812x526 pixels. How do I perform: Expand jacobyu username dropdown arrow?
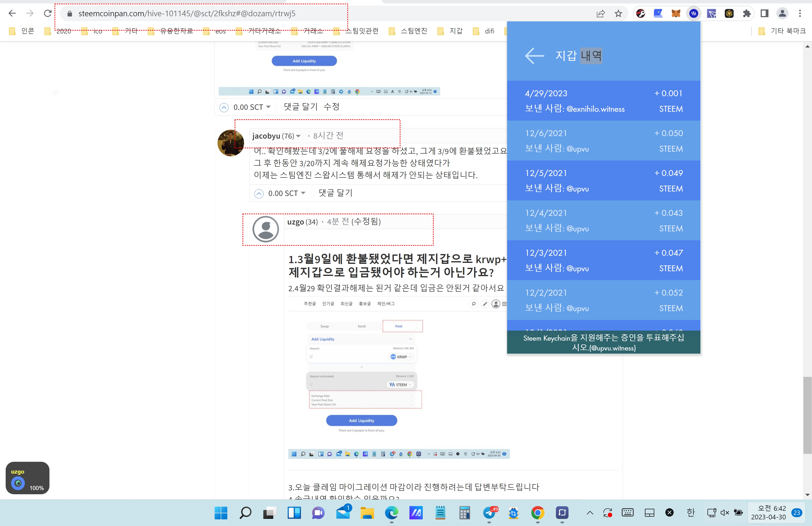coord(298,136)
